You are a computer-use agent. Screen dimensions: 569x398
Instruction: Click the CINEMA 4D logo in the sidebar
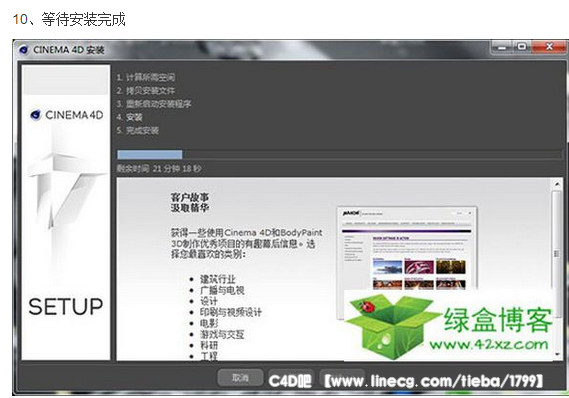[x=66, y=115]
